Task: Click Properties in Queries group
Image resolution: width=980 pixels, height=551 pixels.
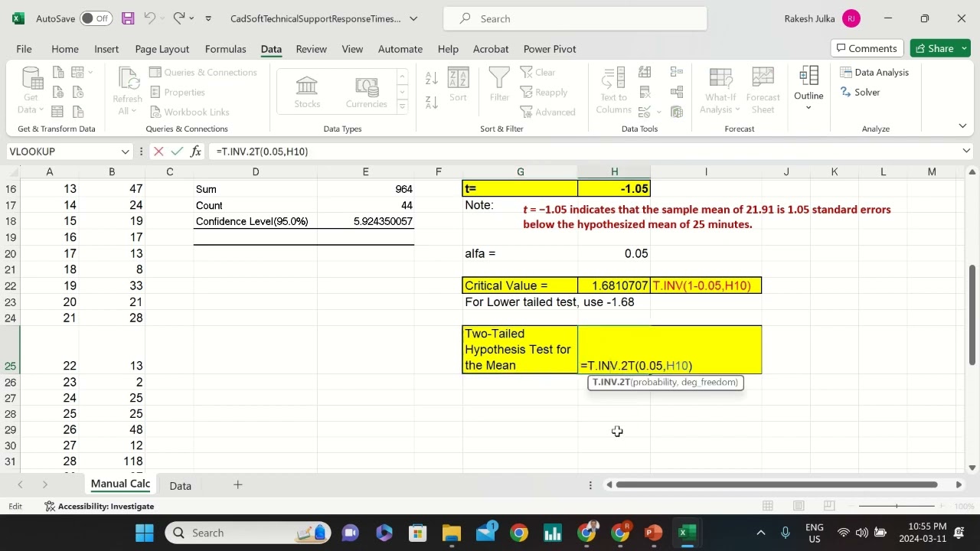Action: coord(178,92)
